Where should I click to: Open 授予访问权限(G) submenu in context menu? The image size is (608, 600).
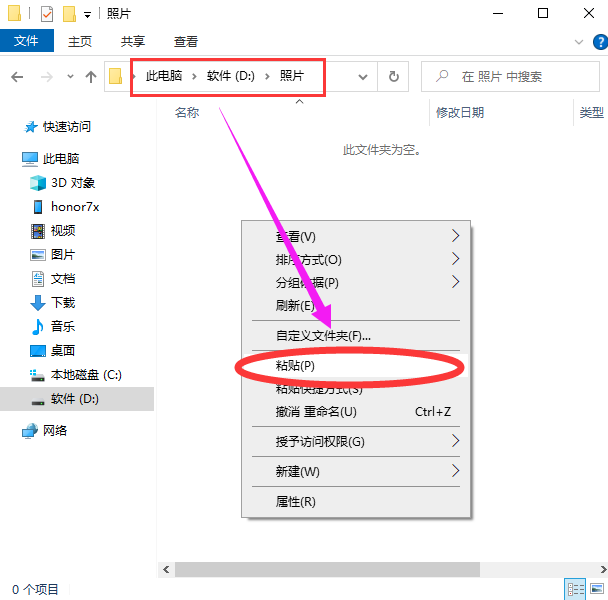click(356, 441)
